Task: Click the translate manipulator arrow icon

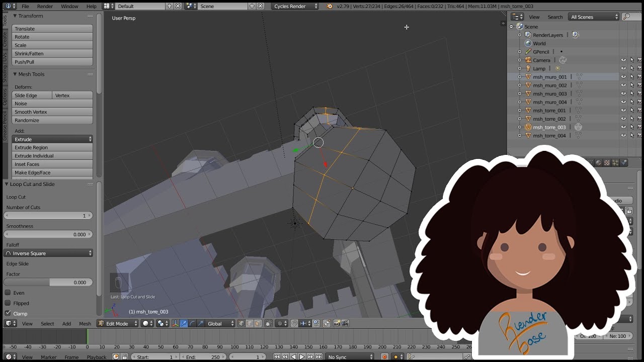Action: click(184, 323)
